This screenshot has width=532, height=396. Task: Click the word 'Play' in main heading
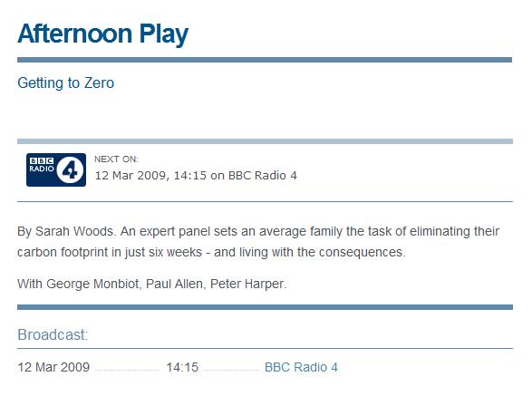click(x=164, y=34)
